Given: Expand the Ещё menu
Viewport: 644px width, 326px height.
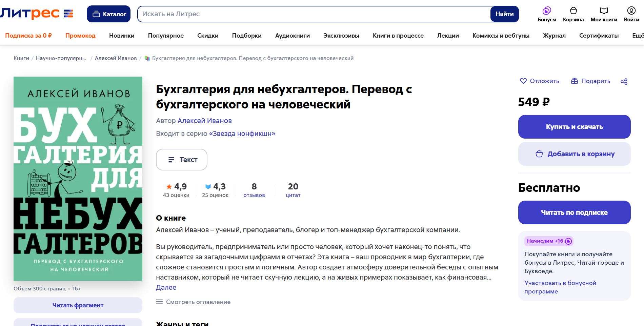Looking at the screenshot, I should [638, 36].
